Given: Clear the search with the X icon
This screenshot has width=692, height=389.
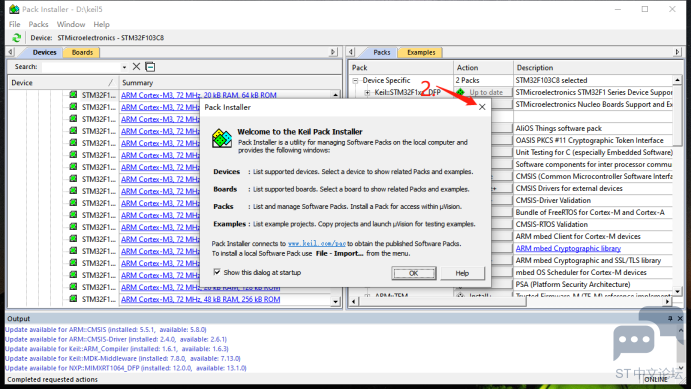Looking at the screenshot, I should (136, 67).
